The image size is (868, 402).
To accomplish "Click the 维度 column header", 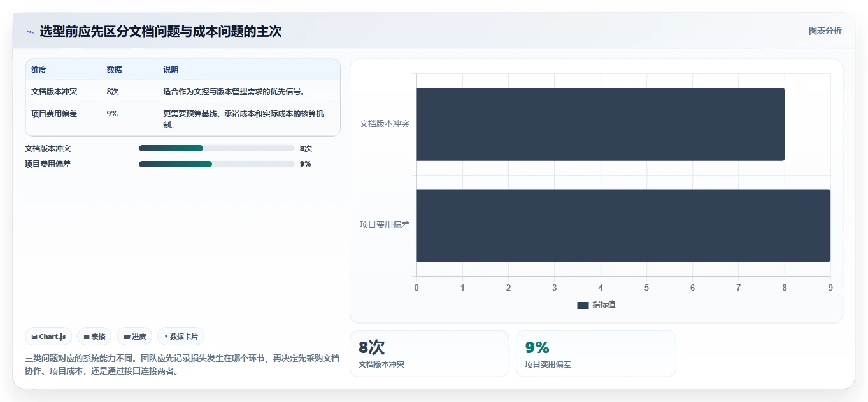I will point(39,70).
